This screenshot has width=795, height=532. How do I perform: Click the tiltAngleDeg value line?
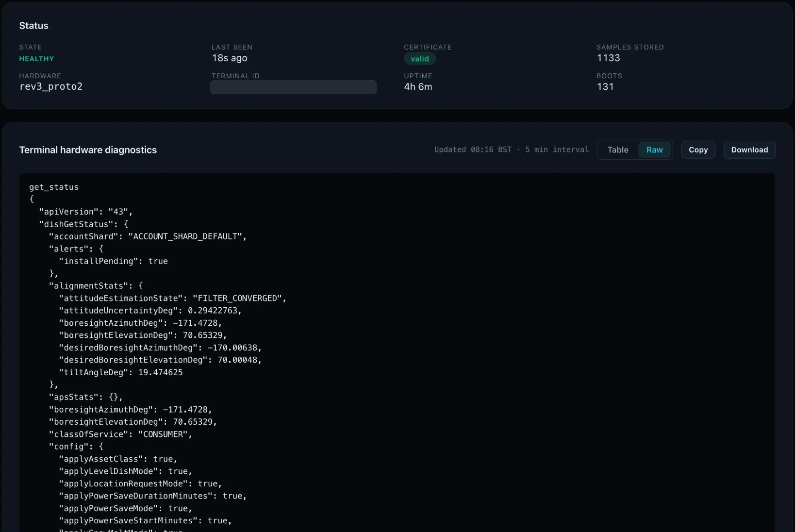(121, 372)
